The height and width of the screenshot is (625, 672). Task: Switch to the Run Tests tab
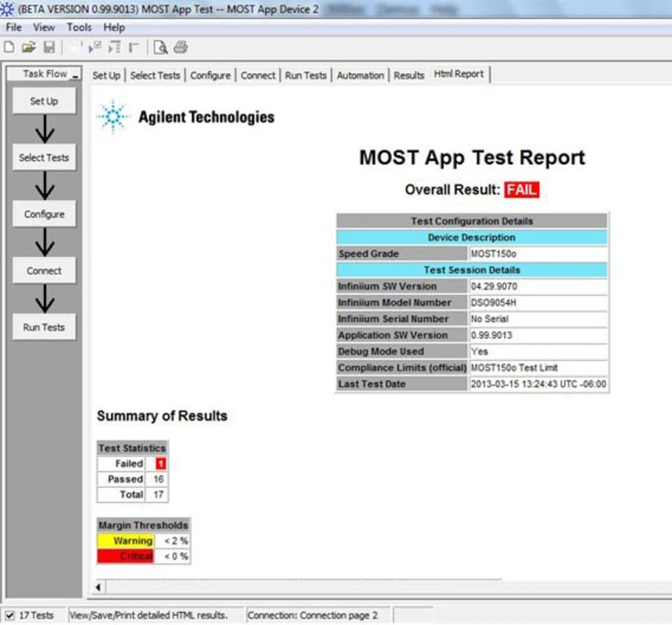tap(306, 75)
